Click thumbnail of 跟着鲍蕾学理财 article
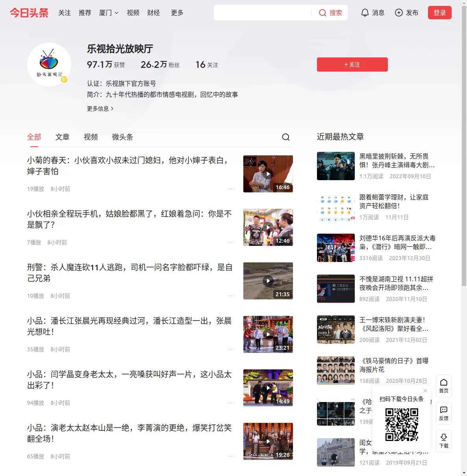 336,207
